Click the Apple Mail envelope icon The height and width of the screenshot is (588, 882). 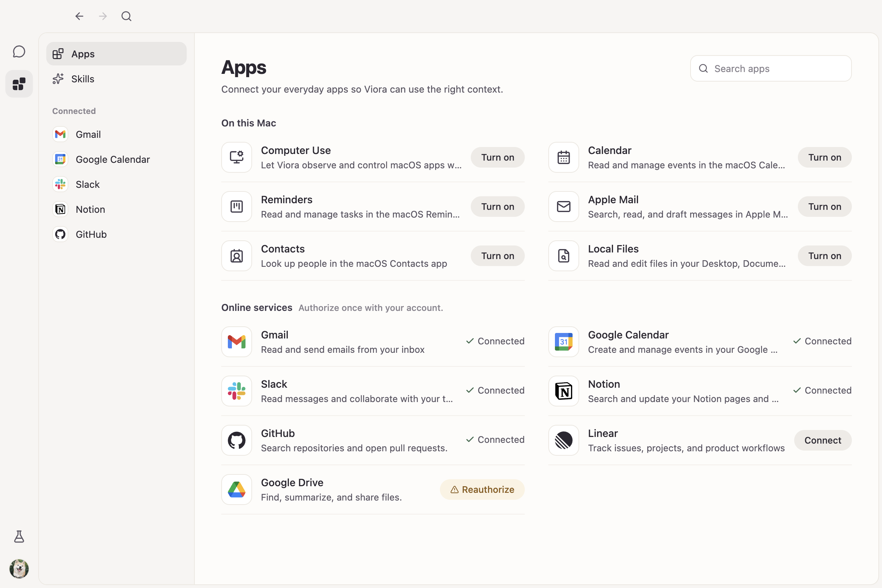564,207
